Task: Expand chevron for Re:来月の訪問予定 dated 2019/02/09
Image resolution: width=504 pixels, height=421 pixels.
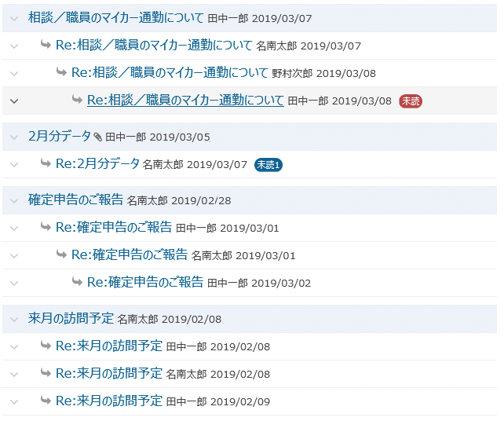Action: (x=14, y=402)
